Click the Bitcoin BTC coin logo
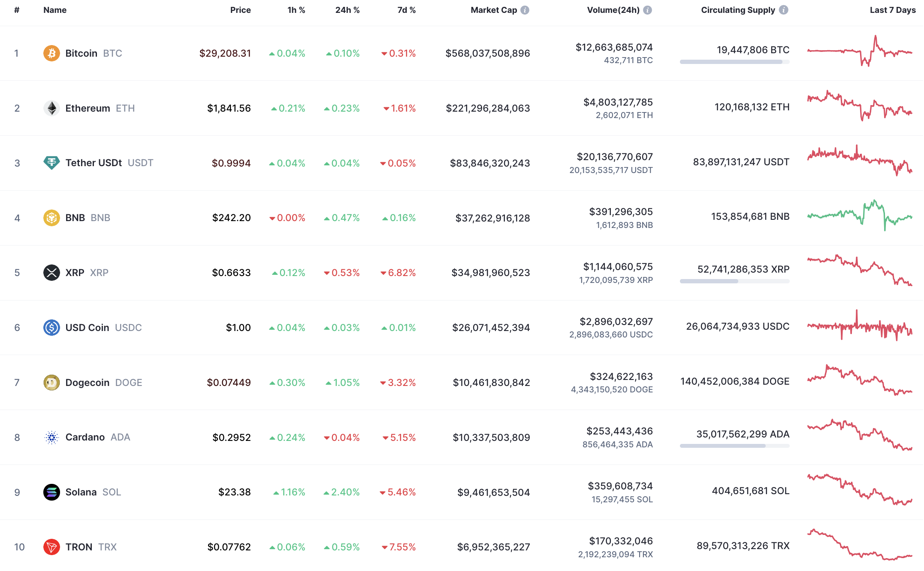Screen dimensions: 924x571 [x=51, y=53]
